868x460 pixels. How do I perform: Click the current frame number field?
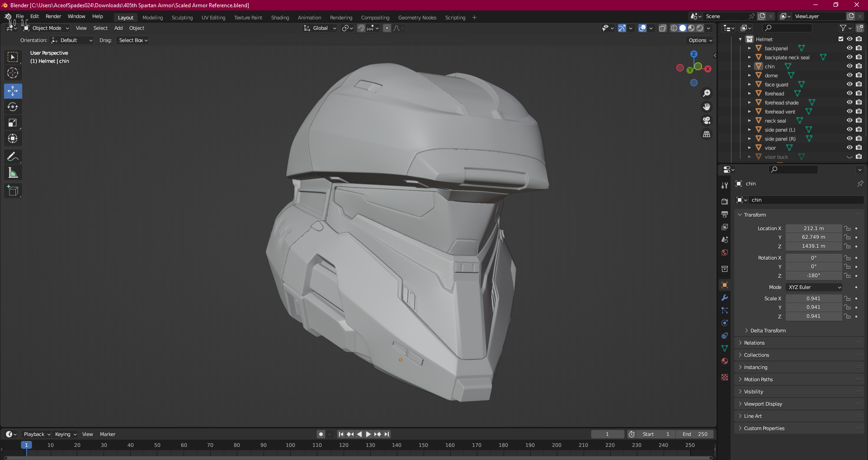click(607, 434)
